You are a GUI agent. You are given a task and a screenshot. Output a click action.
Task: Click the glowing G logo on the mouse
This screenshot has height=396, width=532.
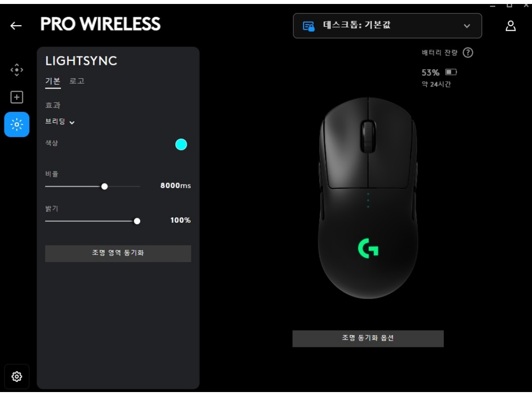(368, 248)
